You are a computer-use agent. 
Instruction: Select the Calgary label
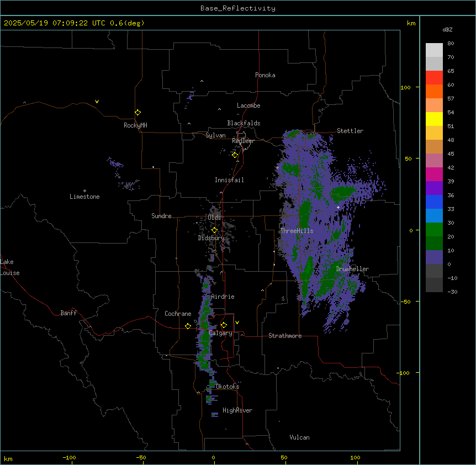pyautogui.click(x=220, y=333)
